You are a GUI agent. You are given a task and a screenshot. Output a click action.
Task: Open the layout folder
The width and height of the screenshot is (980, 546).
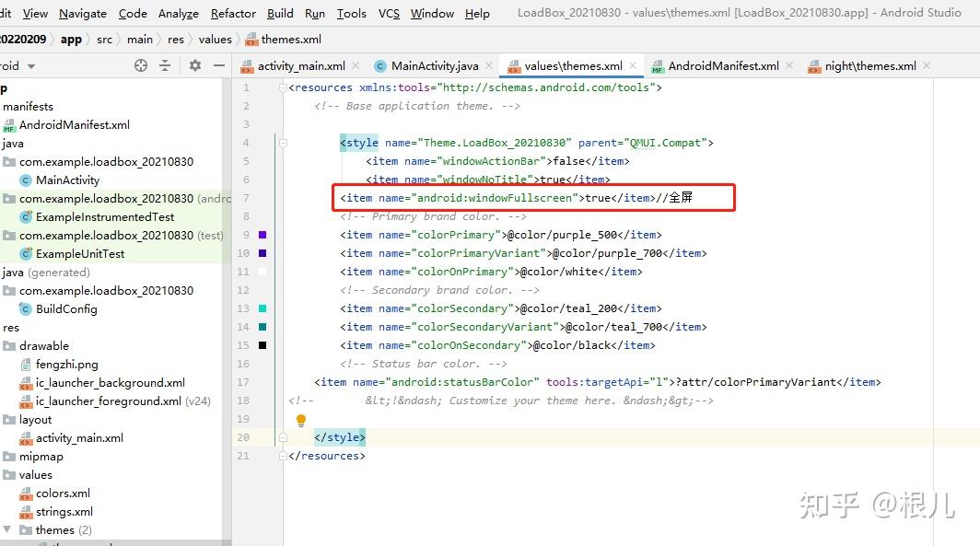click(28, 419)
